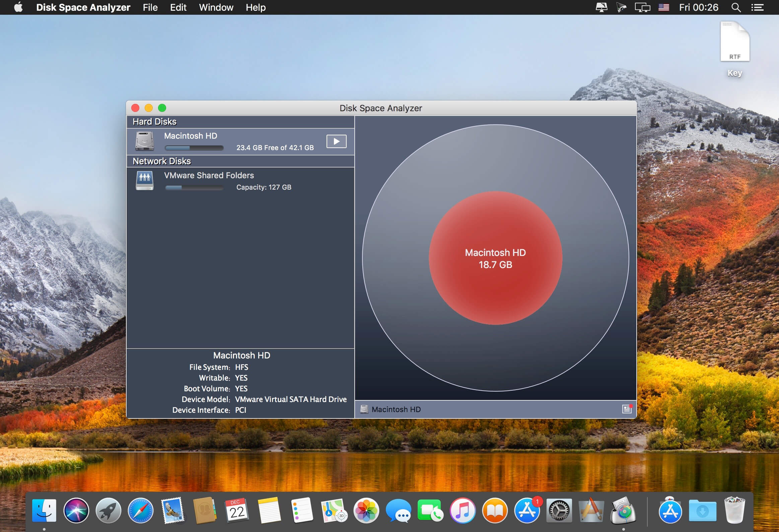Select the Macintosh HD hard disk icon

click(x=144, y=141)
